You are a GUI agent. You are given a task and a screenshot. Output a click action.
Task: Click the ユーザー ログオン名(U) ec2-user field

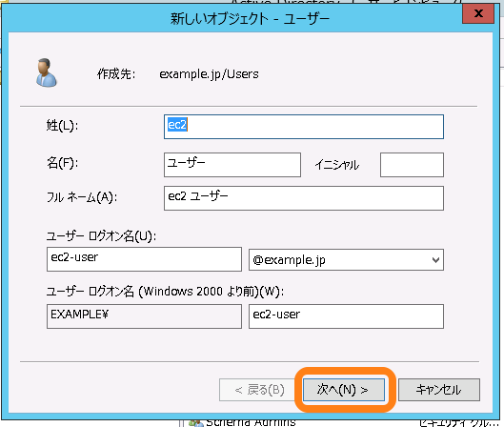pyautogui.click(x=144, y=259)
